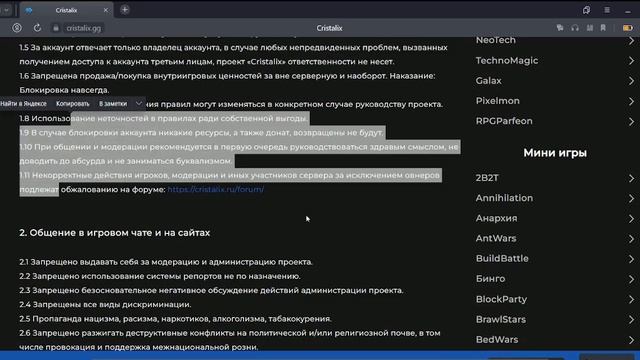Open Galax server entry
Viewport: 640px width, 360px height.
pyautogui.click(x=489, y=81)
